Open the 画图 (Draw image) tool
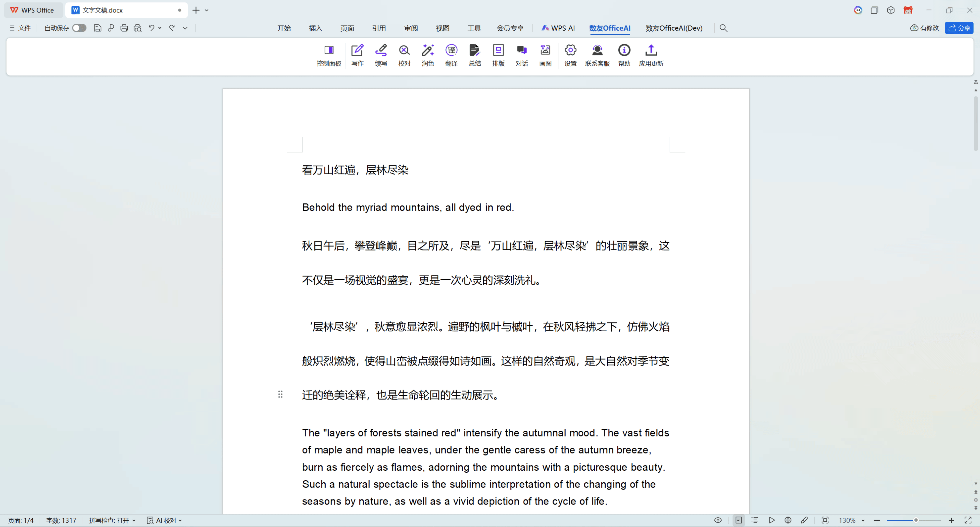Viewport: 980px width, 527px height. tap(545, 55)
